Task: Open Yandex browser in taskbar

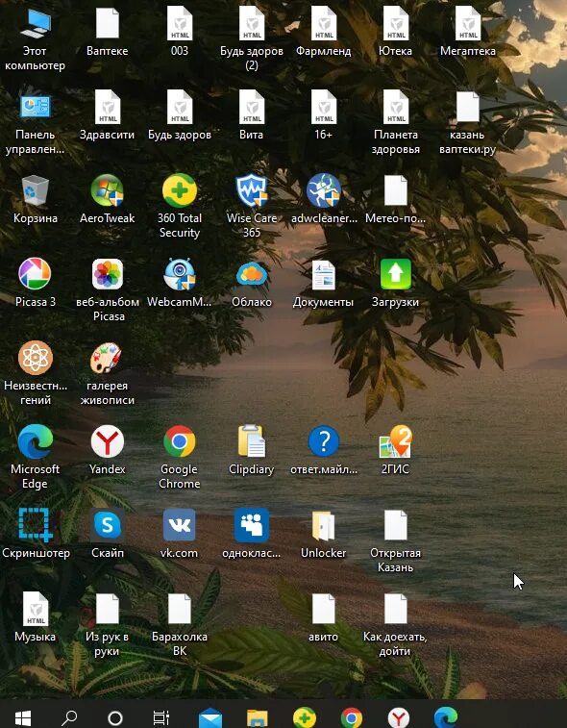Action: click(399, 717)
